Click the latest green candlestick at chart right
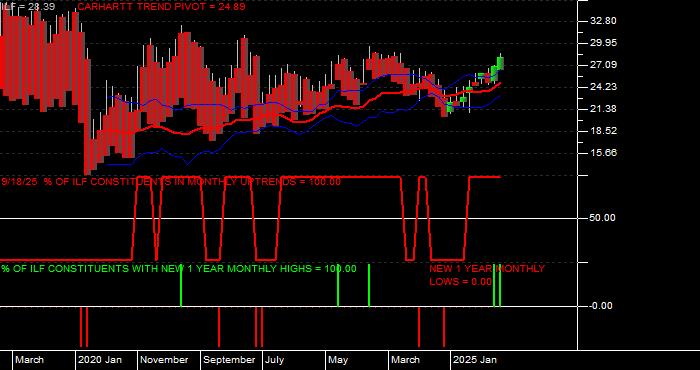 click(500, 62)
